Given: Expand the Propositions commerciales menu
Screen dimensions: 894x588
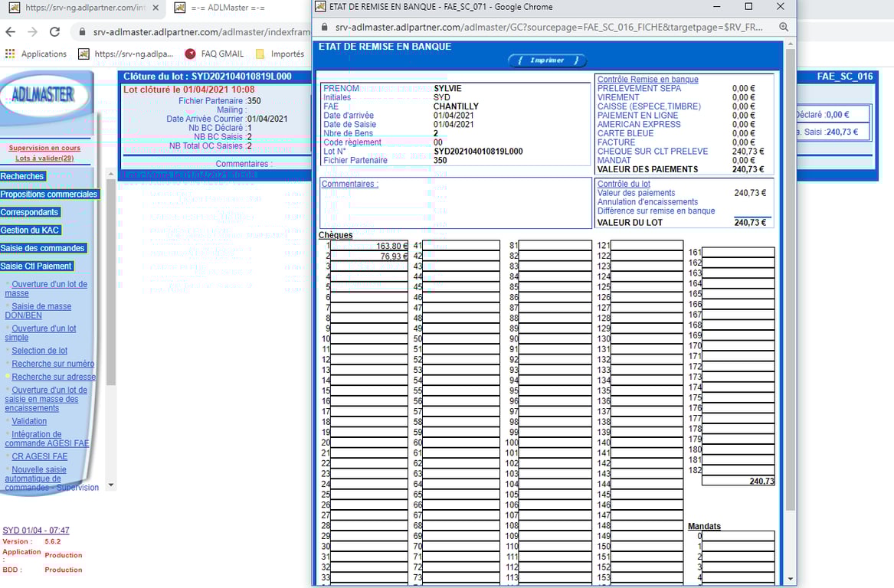Looking at the screenshot, I should (x=49, y=194).
